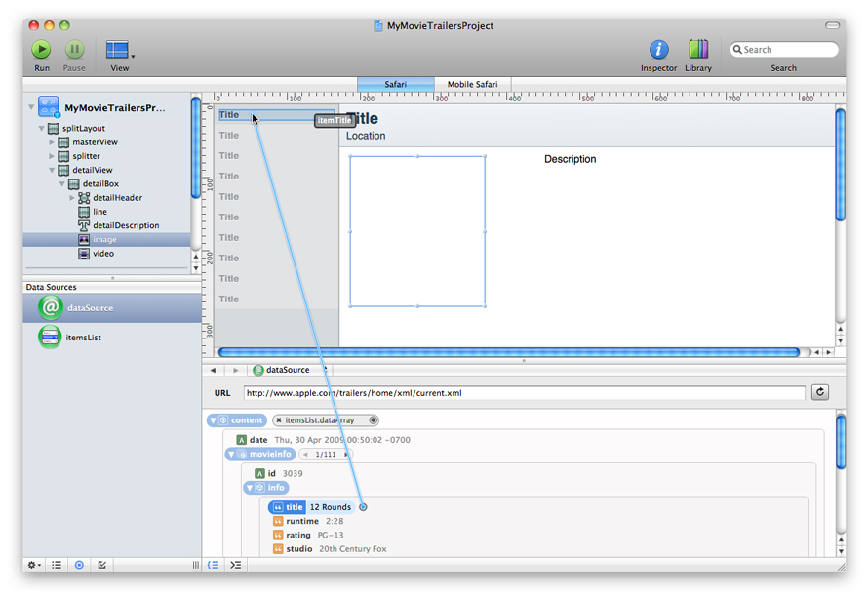The width and height of the screenshot is (868, 598).
Task: Toggle the list view button at the bottom
Action: pyautogui.click(x=57, y=565)
